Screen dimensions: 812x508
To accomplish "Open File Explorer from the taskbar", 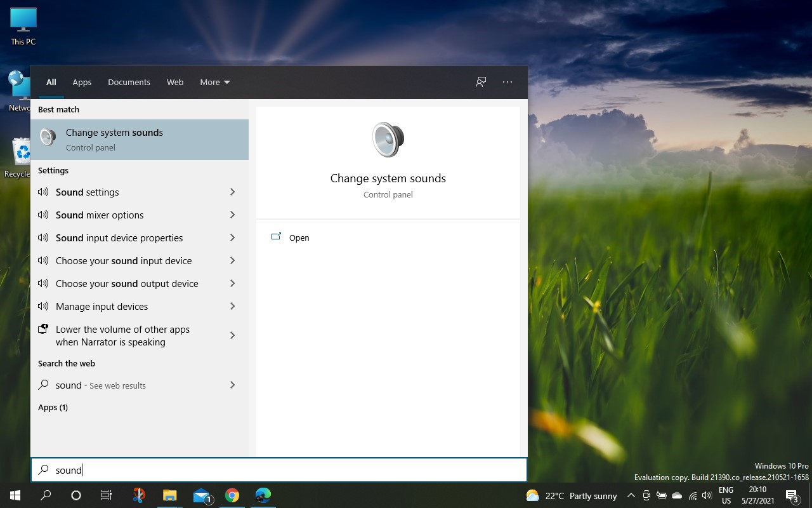I will [x=169, y=495].
